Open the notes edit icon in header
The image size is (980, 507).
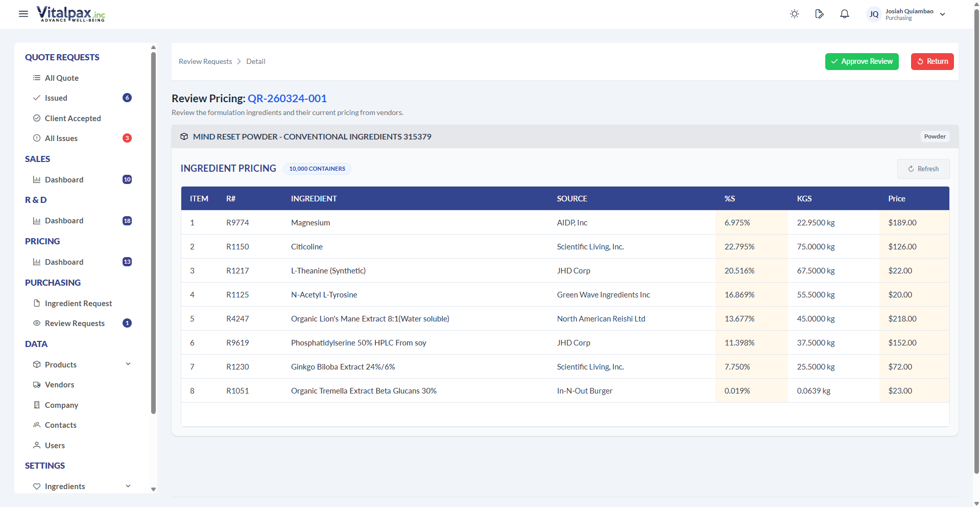[819, 14]
